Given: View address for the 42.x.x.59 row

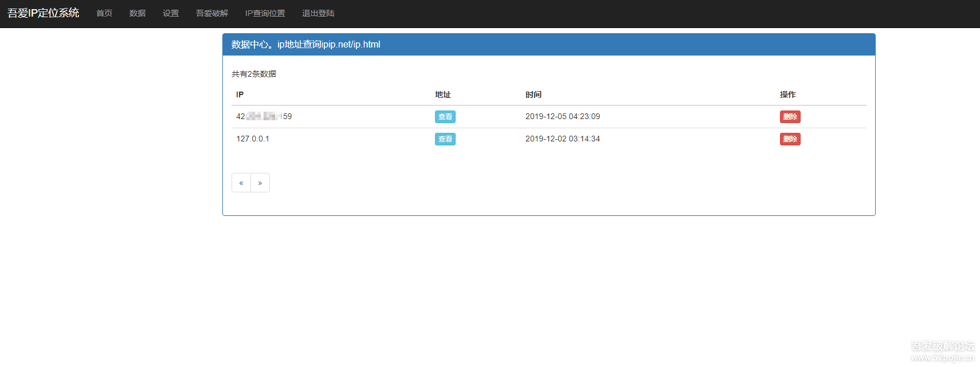Looking at the screenshot, I should coord(445,117).
